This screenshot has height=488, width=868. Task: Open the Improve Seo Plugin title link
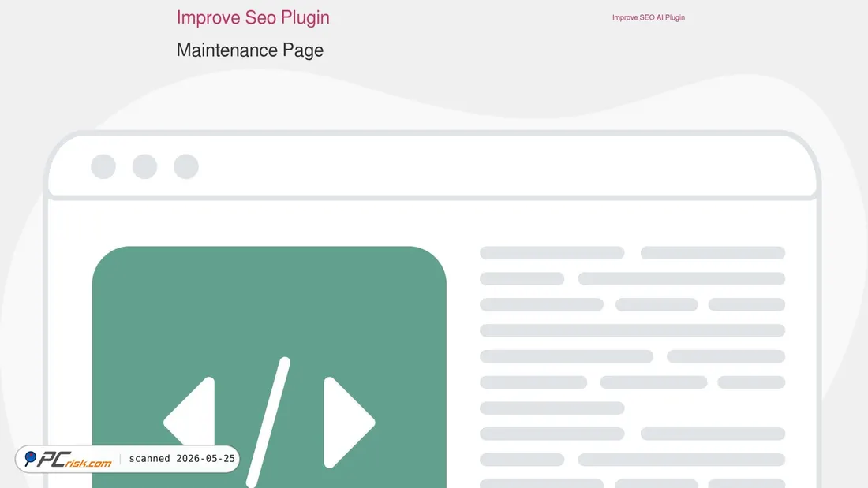pyautogui.click(x=253, y=17)
